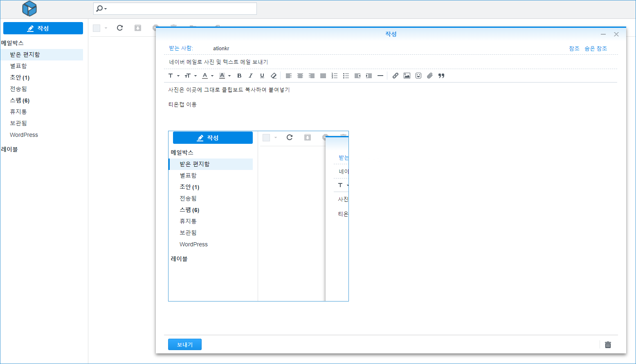The width and height of the screenshot is (636, 364).
Task: Click the highlight background color A swatch
Action: (x=222, y=76)
